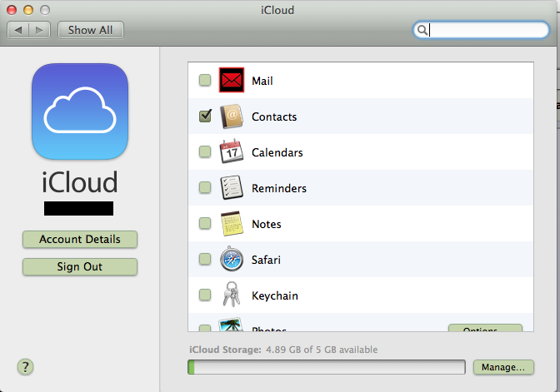Click the iCloud storage usage bar

point(327,367)
